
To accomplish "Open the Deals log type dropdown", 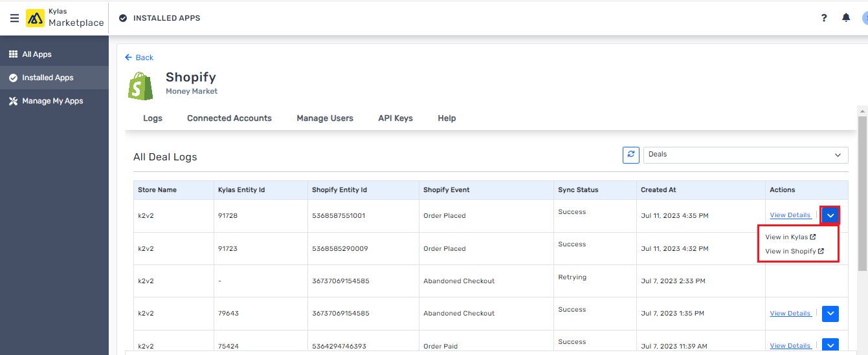I will pos(745,155).
